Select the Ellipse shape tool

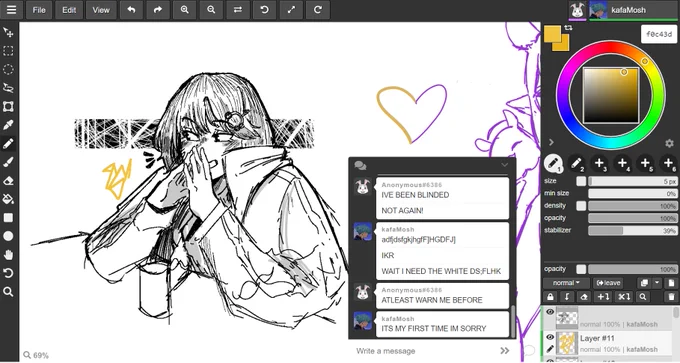coord(8,236)
